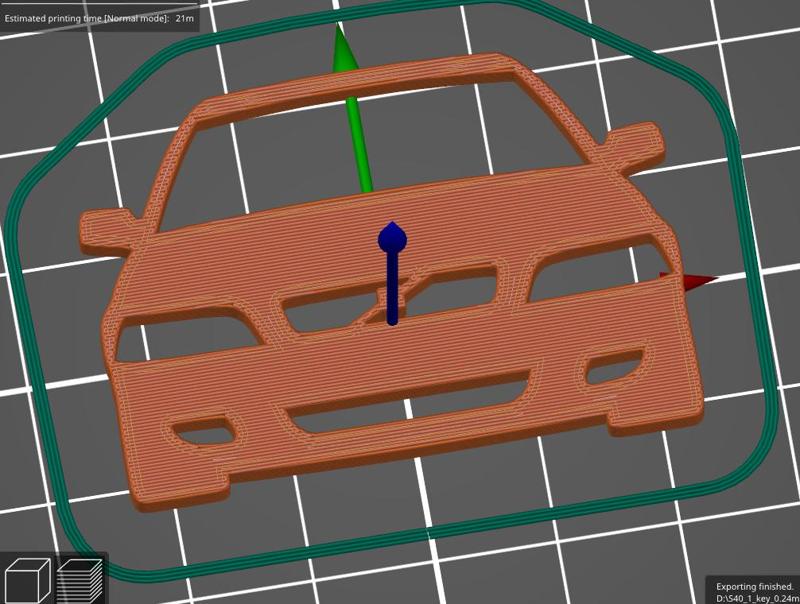The image size is (800, 604).
Task: Select the blue Z-axis arrow gizmo
Action: [x=392, y=273]
